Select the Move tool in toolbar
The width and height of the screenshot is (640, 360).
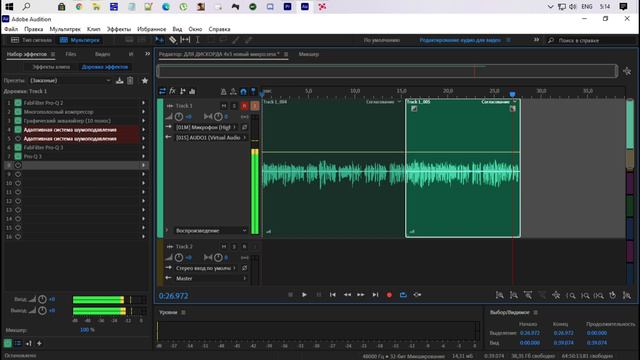pos(160,40)
